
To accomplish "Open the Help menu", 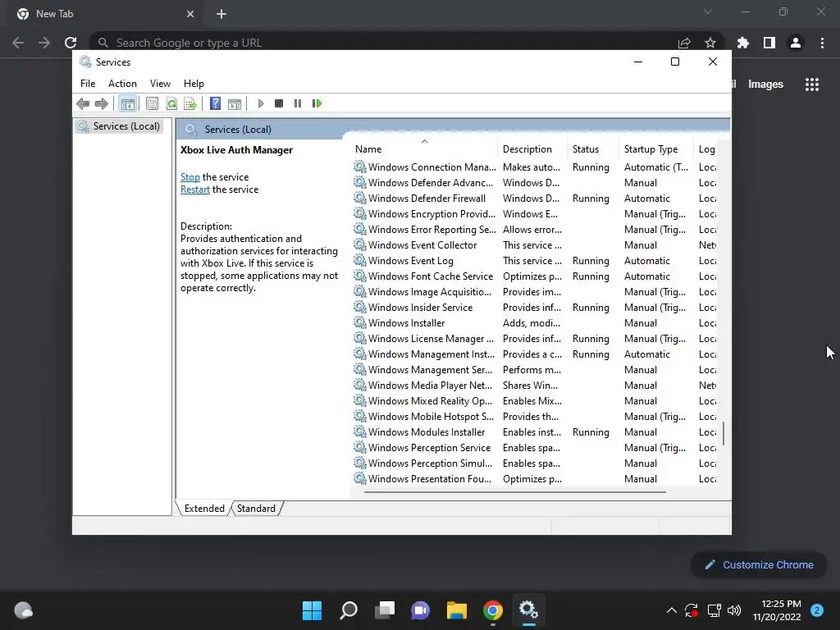I will pos(194,84).
